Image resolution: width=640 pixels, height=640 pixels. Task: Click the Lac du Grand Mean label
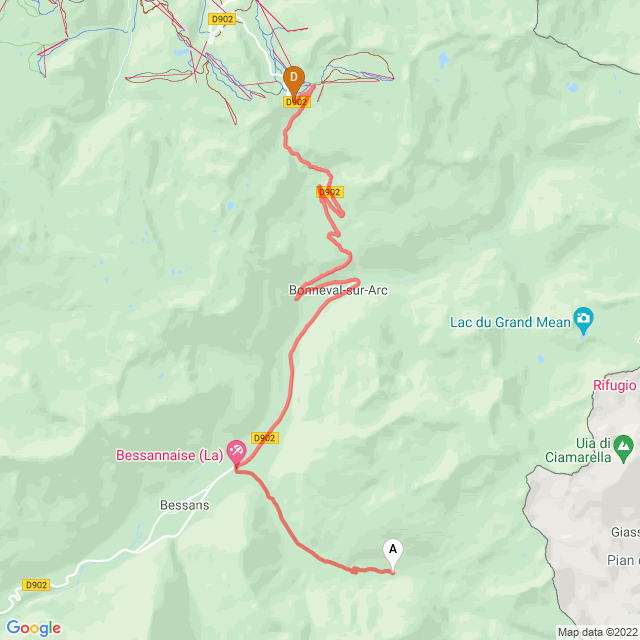[510, 322]
